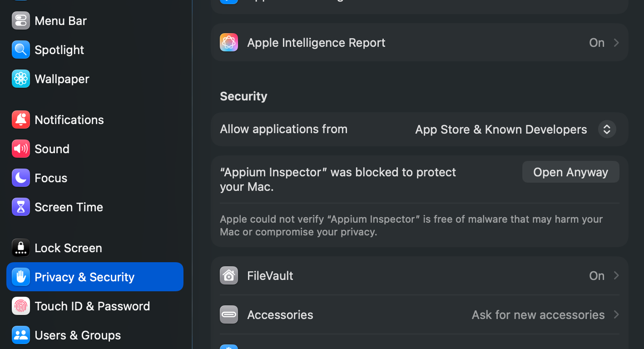Expand Apple Intelligence Report chevron

click(x=616, y=43)
